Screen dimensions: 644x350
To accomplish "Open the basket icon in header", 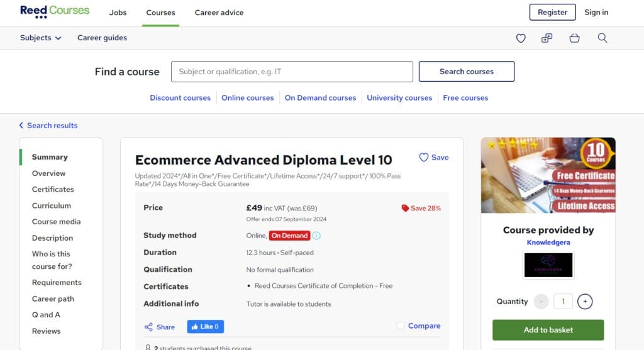I will 575,38.
